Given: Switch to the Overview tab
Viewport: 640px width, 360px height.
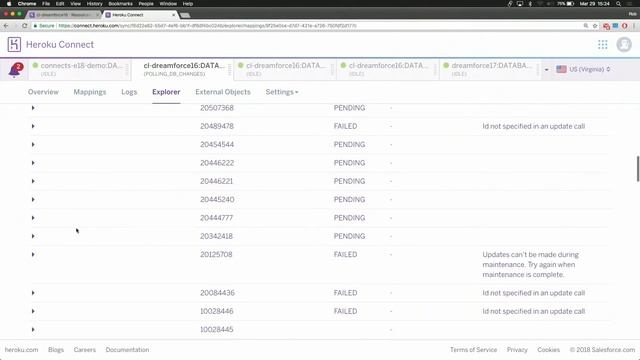Looking at the screenshot, I should 43,92.
